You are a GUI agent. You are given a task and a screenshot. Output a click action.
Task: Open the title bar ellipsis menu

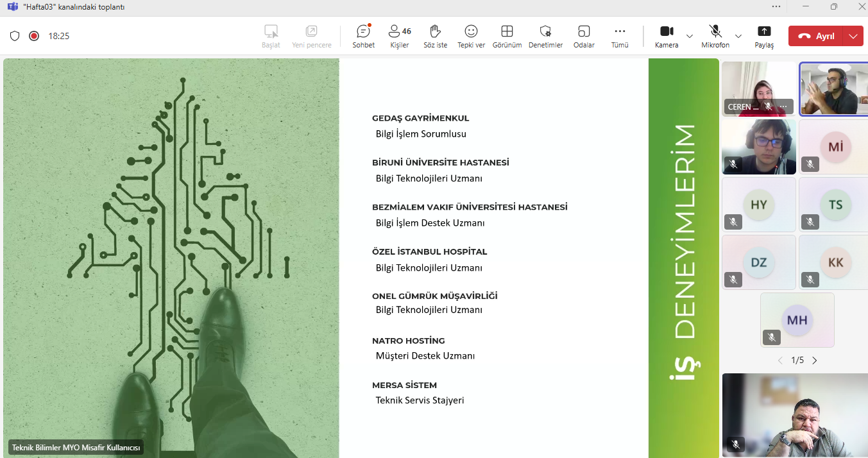tap(776, 6)
